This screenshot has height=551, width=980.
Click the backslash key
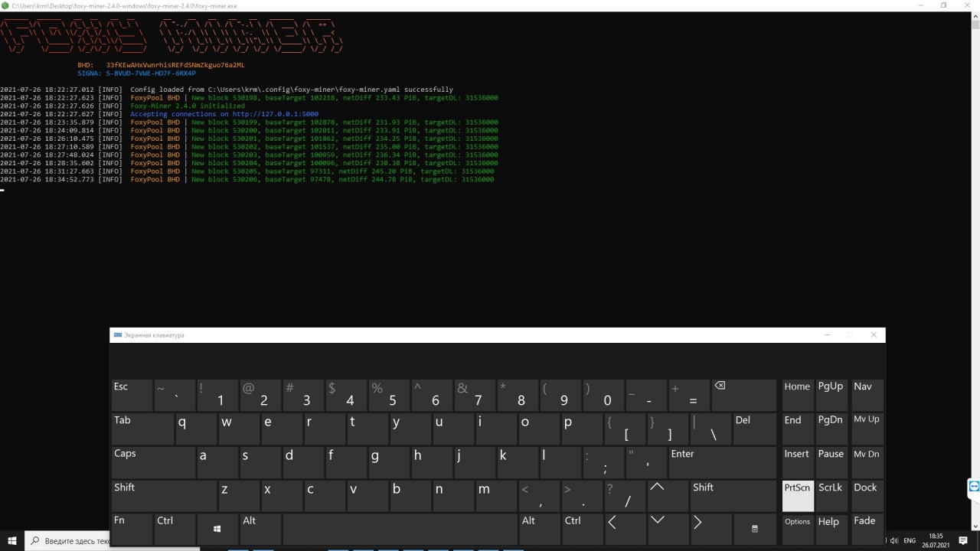click(x=710, y=429)
